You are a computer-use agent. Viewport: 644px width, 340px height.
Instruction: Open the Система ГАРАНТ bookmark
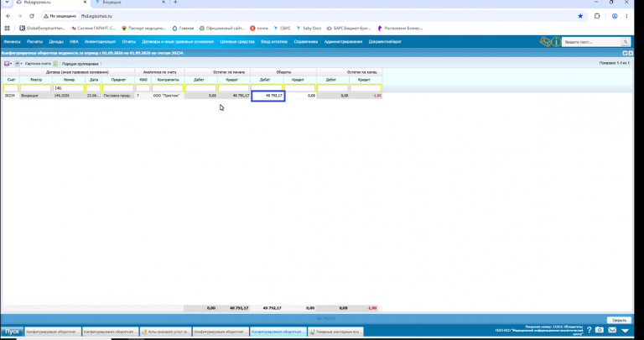(93, 29)
